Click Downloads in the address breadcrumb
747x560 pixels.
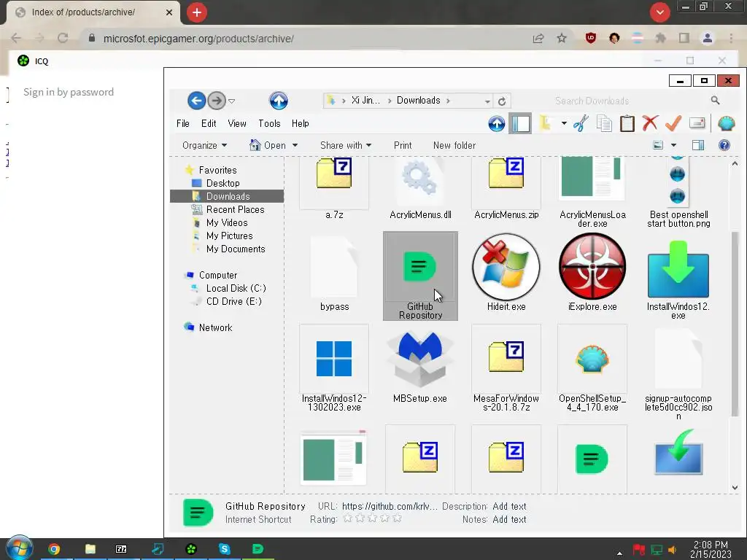click(418, 101)
